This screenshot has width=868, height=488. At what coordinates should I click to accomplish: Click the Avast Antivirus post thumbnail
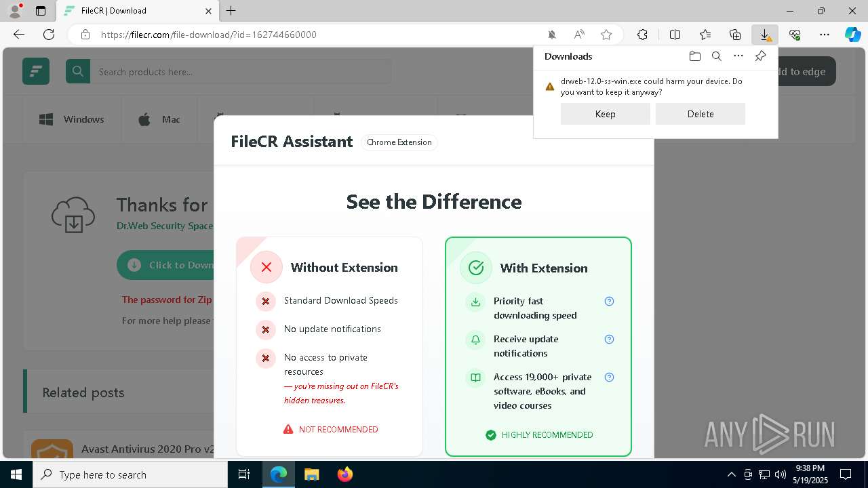[x=52, y=449]
